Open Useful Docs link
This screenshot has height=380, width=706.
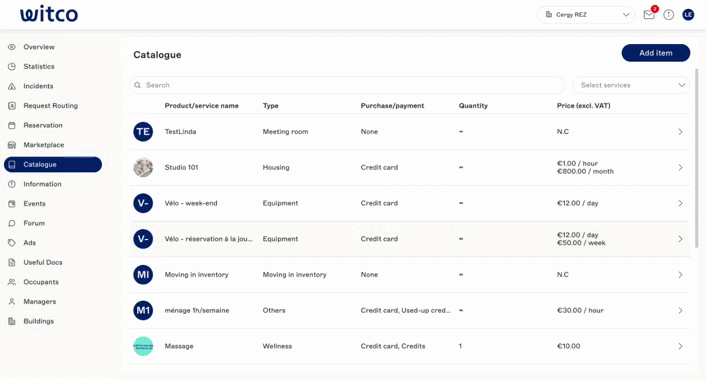coord(43,262)
